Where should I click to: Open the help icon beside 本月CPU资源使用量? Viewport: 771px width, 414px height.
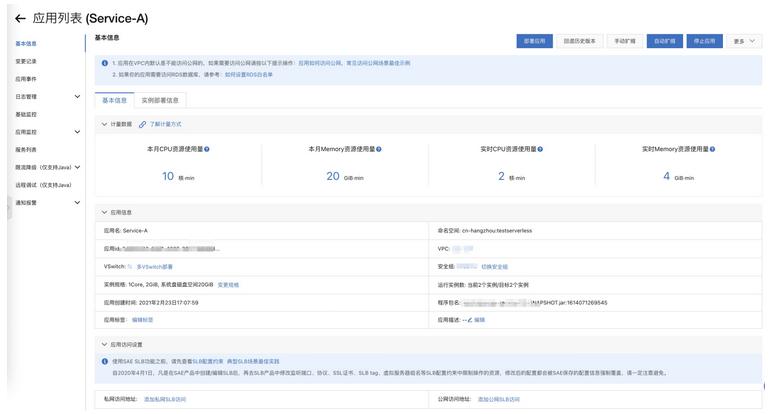pyautogui.click(x=207, y=149)
